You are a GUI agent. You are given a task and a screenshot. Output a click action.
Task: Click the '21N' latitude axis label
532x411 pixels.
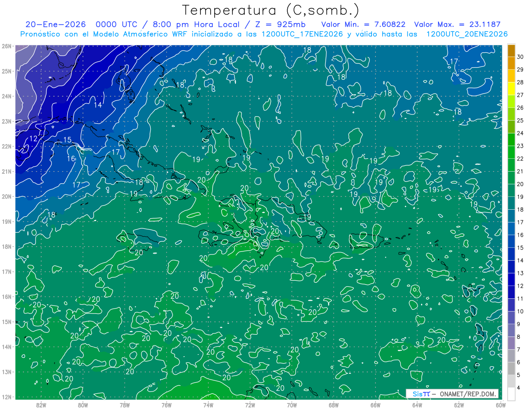(x=6, y=171)
